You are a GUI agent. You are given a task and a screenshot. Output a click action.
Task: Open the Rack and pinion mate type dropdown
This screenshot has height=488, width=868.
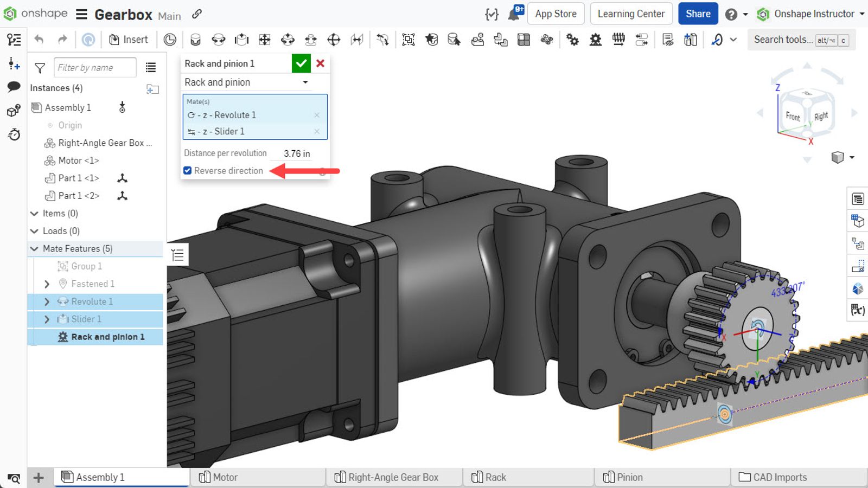(305, 82)
